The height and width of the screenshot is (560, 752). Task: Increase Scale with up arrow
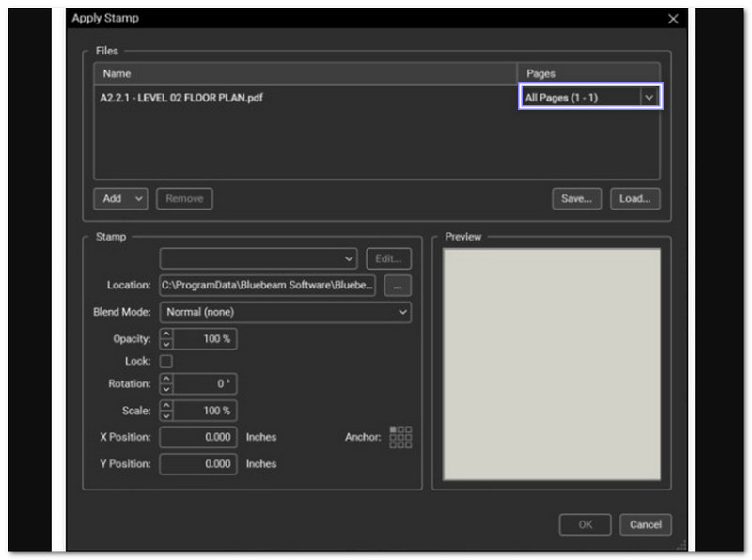coord(166,405)
